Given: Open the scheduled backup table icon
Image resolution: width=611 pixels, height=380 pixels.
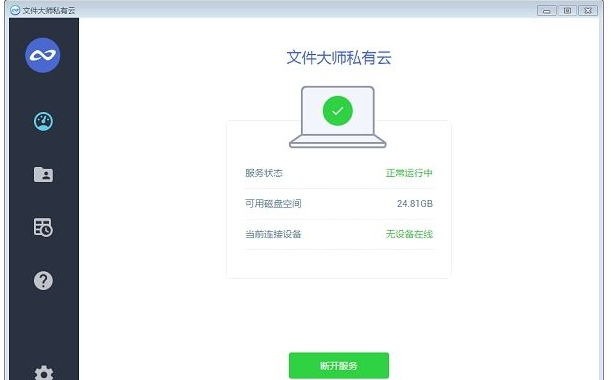Looking at the screenshot, I should [43, 227].
